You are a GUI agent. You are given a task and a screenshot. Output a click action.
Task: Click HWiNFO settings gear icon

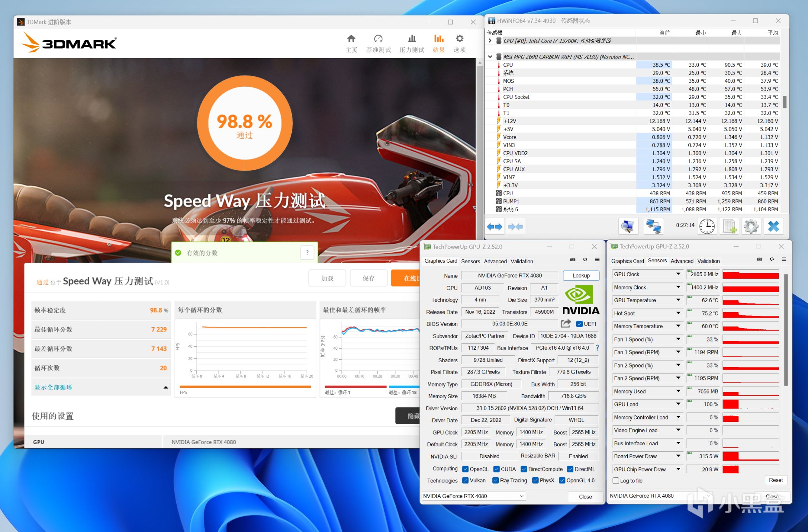tap(751, 227)
